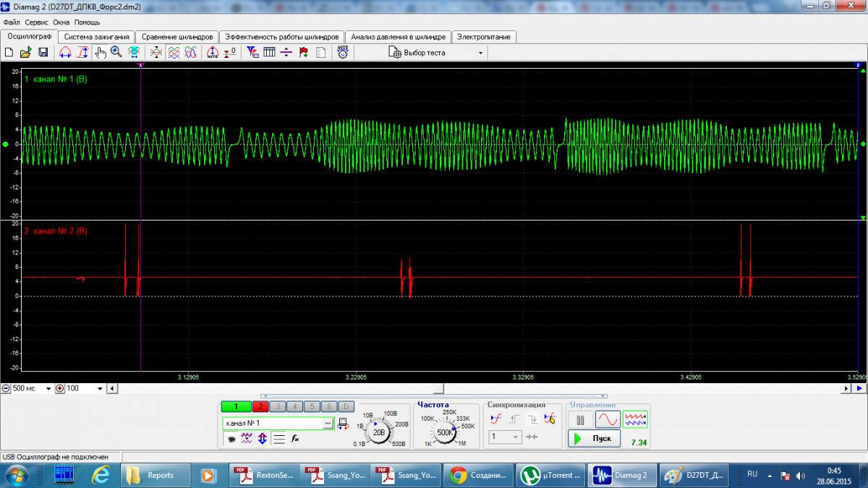Click the fx math function icon
Screen dimensions: 868x488
point(295,438)
